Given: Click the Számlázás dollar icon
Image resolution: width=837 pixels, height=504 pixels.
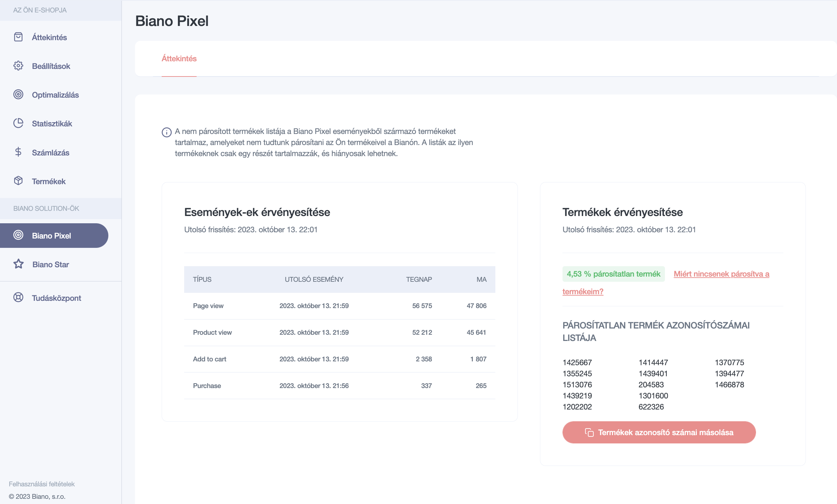Looking at the screenshot, I should tap(18, 152).
